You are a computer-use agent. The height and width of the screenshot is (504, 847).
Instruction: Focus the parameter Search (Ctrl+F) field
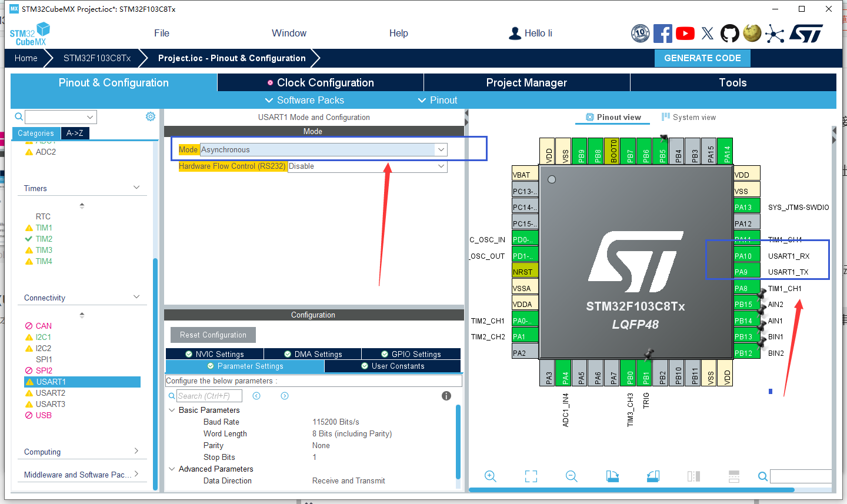coord(209,396)
